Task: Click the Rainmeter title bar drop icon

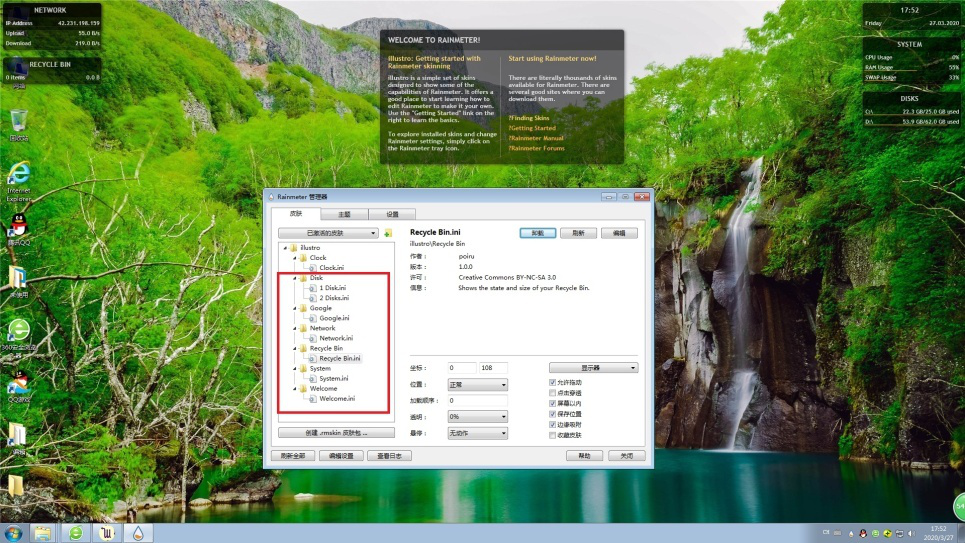Action: coord(271,197)
